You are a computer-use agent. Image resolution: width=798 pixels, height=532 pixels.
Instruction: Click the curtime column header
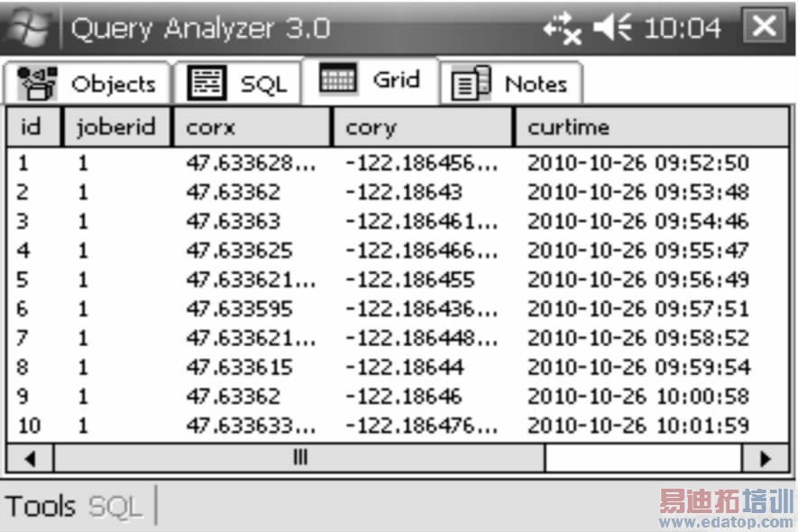tap(653, 127)
